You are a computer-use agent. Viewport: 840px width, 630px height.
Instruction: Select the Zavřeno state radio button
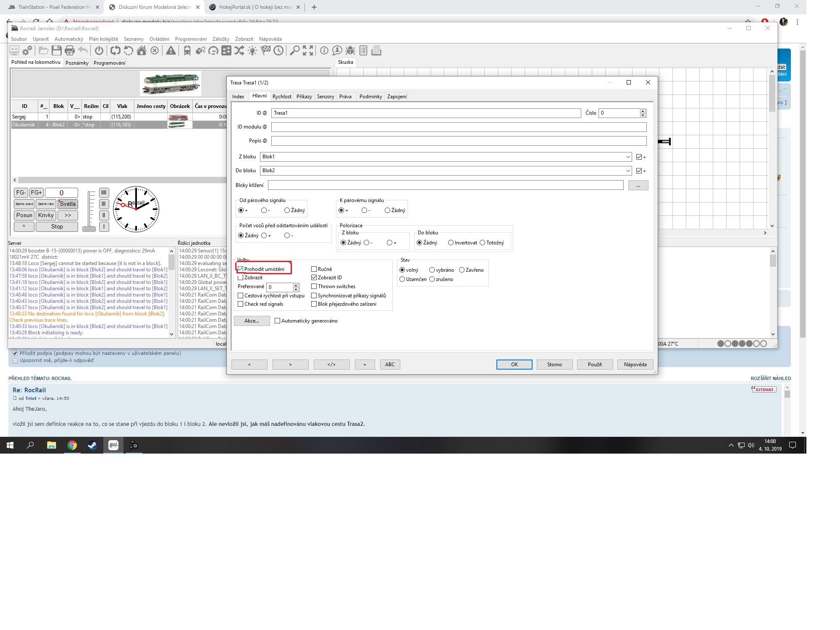[x=462, y=270]
